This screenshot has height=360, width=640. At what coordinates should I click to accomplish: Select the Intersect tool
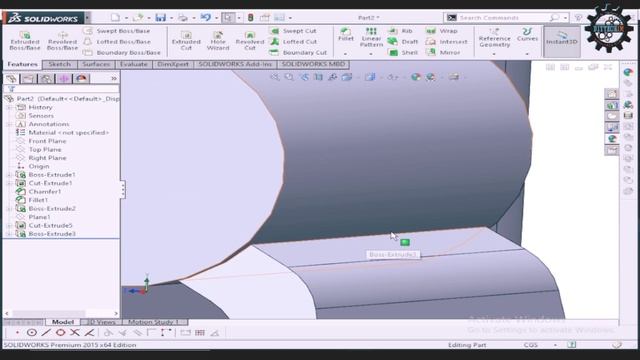pos(447,42)
